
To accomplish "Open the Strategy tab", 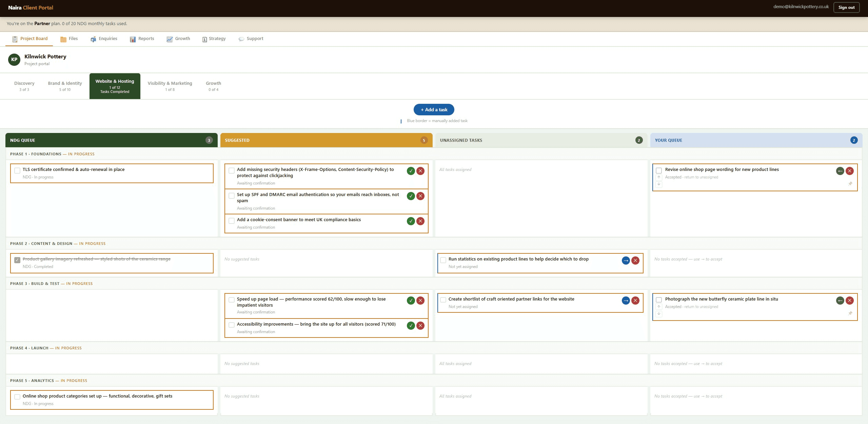I will pos(214,39).
